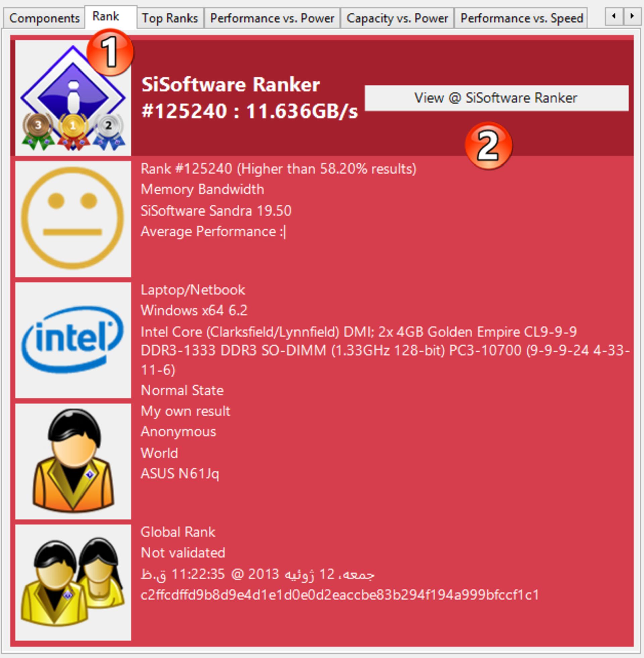Open Performance vs. Speed tab

coord(522,18)
